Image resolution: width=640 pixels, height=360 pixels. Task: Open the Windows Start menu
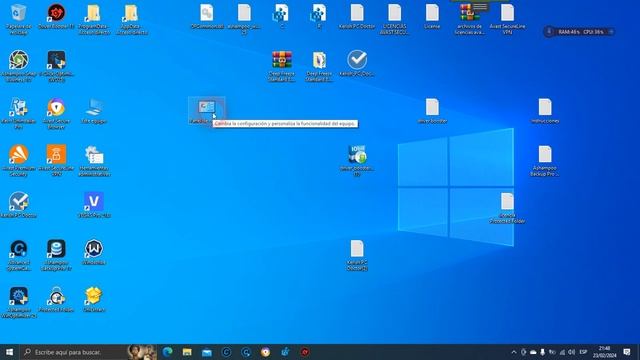pos(9,352)
